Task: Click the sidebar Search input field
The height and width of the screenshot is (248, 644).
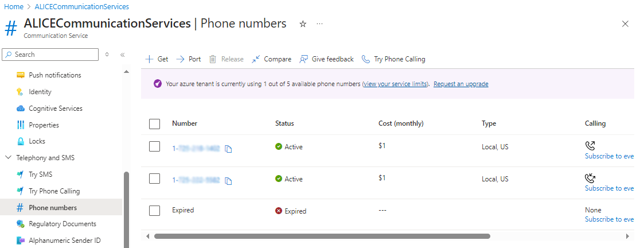Action: click(50, 55)
